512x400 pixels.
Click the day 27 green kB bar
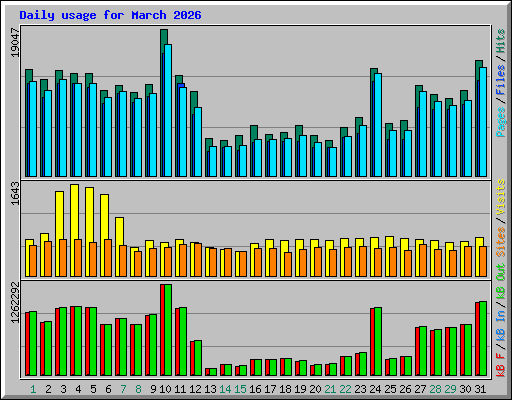tap(423, 351)
